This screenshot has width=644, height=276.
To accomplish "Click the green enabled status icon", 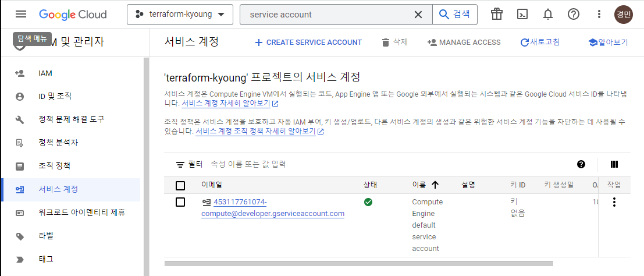I will click(368, 202).
